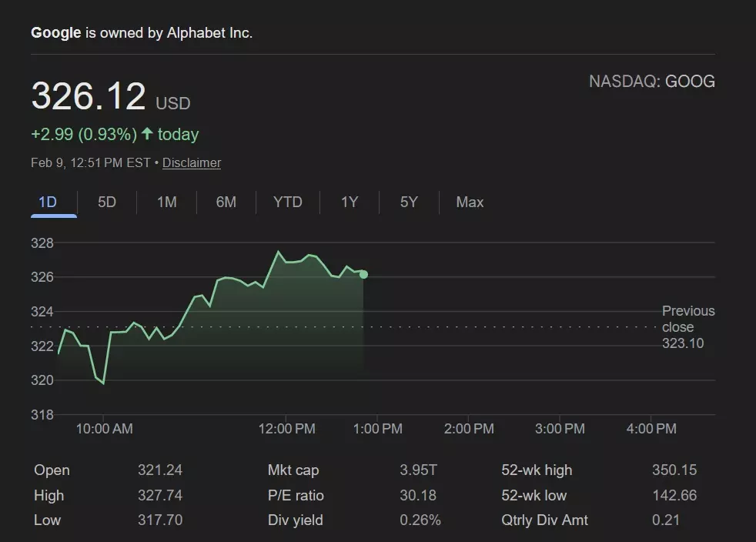This screenshot has width=756, height=542.
Task: Switch to the 1Y chart range
Action: click(349, 202)
